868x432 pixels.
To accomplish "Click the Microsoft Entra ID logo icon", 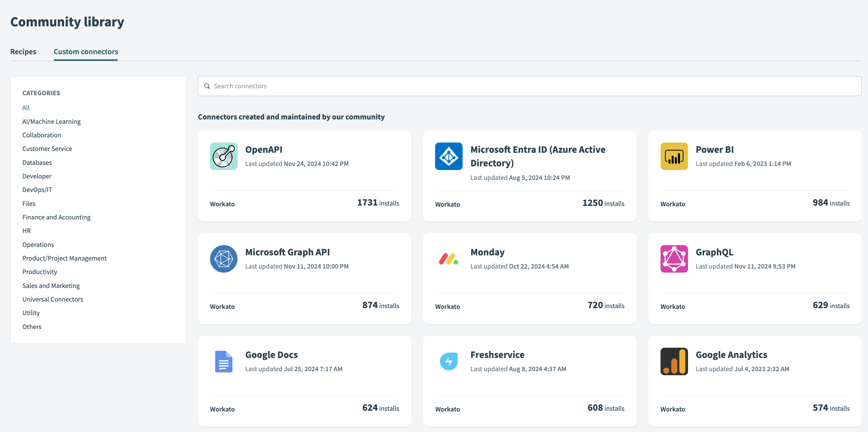I will [x=449, y=156].
